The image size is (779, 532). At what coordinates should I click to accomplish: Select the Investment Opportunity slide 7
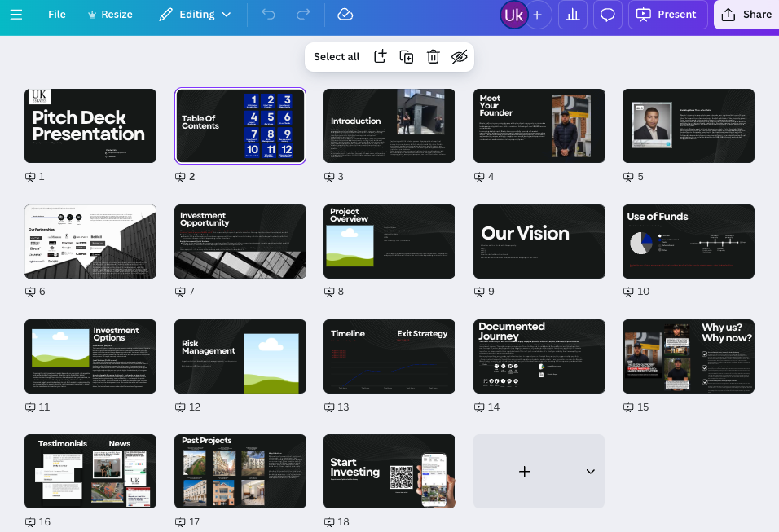coord(240,241)
